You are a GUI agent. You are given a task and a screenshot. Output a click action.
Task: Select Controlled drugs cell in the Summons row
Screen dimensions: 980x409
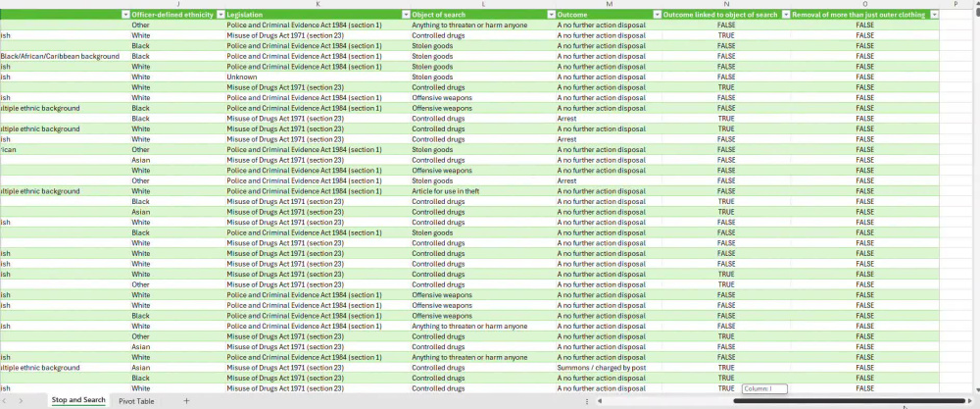483,368
